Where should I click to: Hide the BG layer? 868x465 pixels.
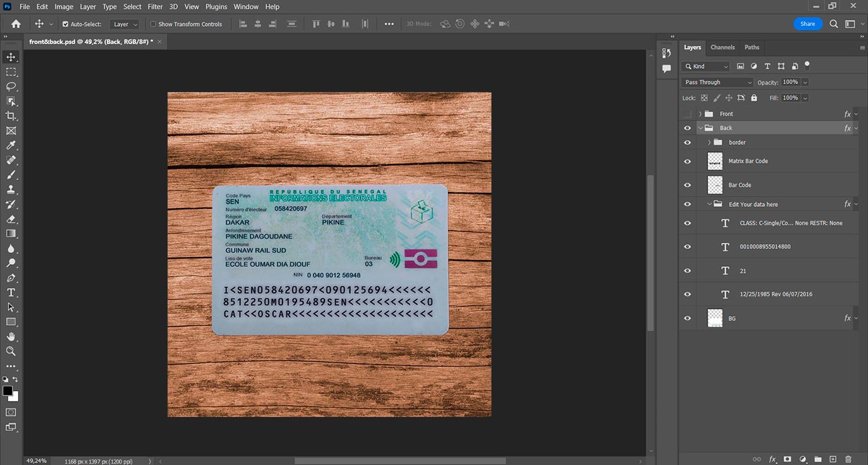click(x=688, y=318)
